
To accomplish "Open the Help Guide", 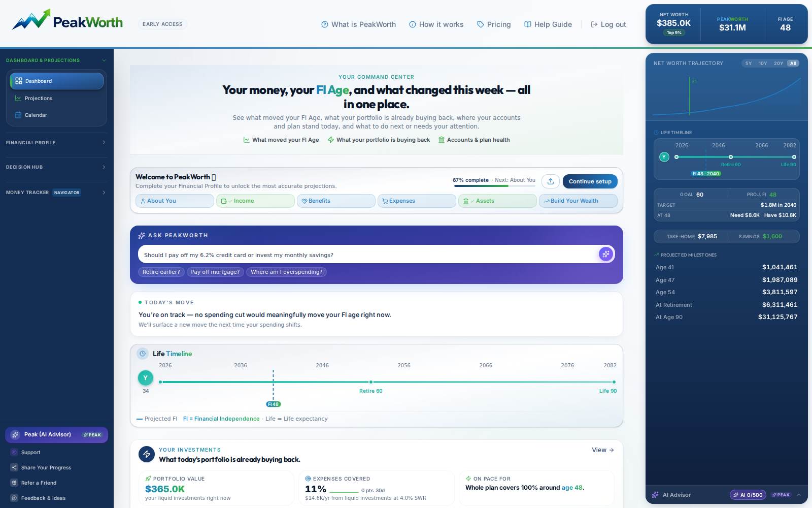I will [x=548, y=24].
